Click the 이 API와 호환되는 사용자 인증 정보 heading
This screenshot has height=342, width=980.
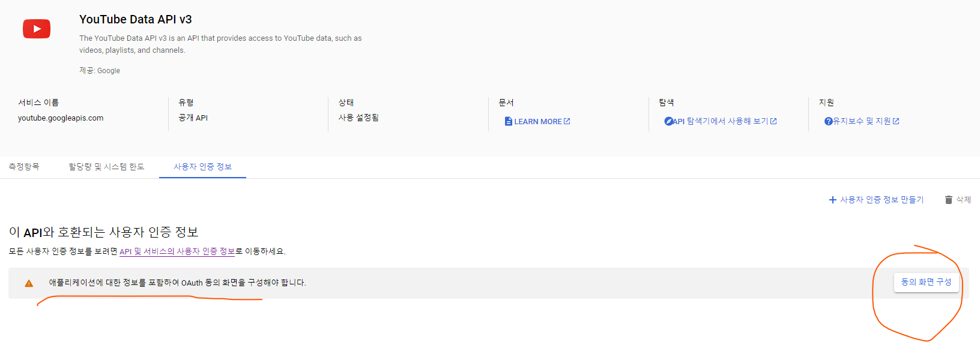(x=104, y=232)
